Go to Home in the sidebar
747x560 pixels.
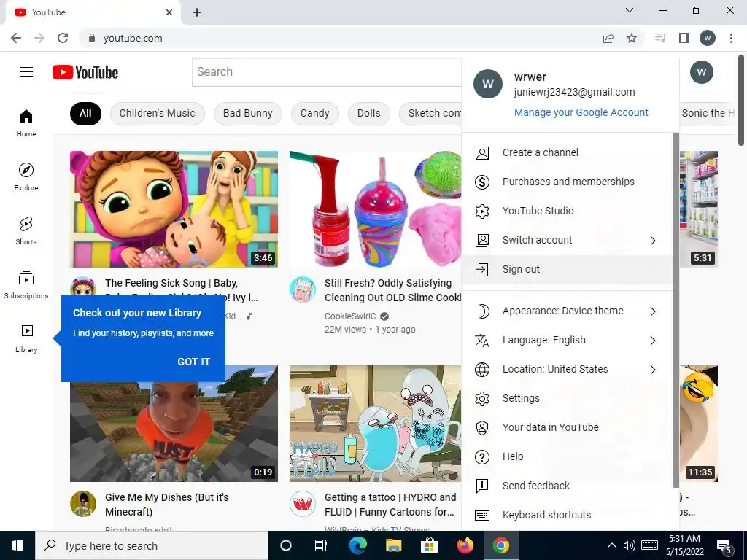click(x=26, y=123)
